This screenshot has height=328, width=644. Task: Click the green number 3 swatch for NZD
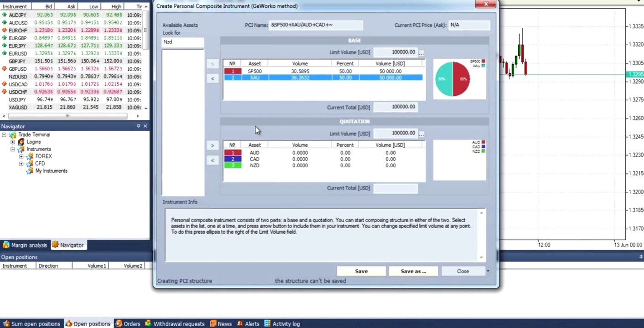tap(232, 165)
